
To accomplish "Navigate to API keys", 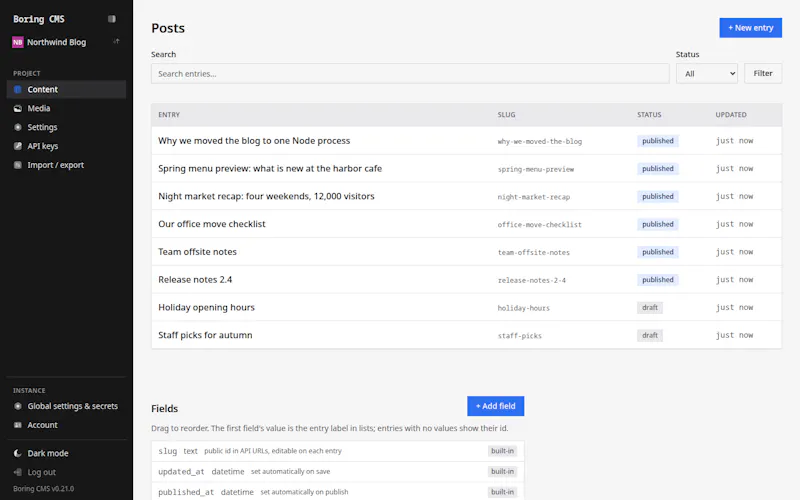I will click(x=66, y=146).
